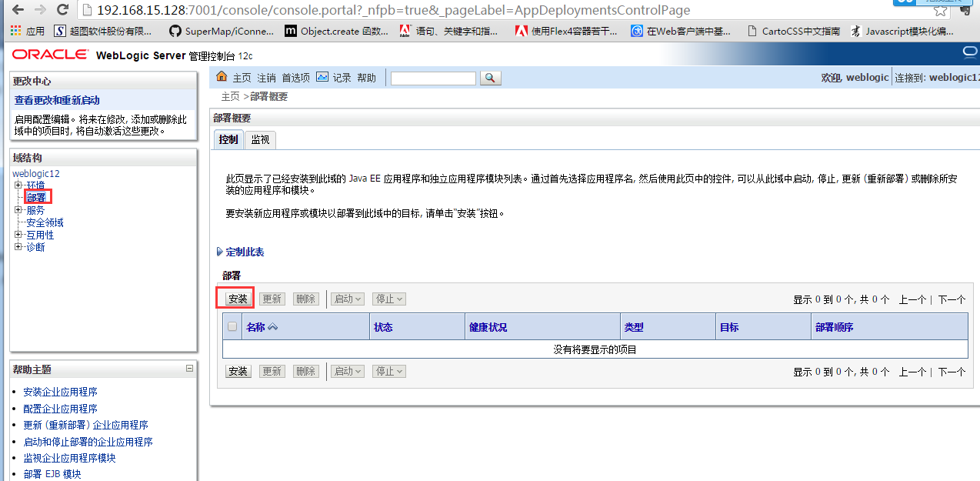Open help topic 安装企业应用程序
Viewport: 980px width, 481px height.
pos(61,392)
